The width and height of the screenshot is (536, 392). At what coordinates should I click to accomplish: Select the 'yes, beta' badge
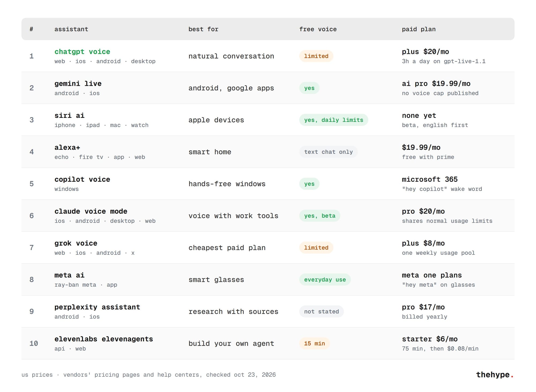(x=320, y=216)
